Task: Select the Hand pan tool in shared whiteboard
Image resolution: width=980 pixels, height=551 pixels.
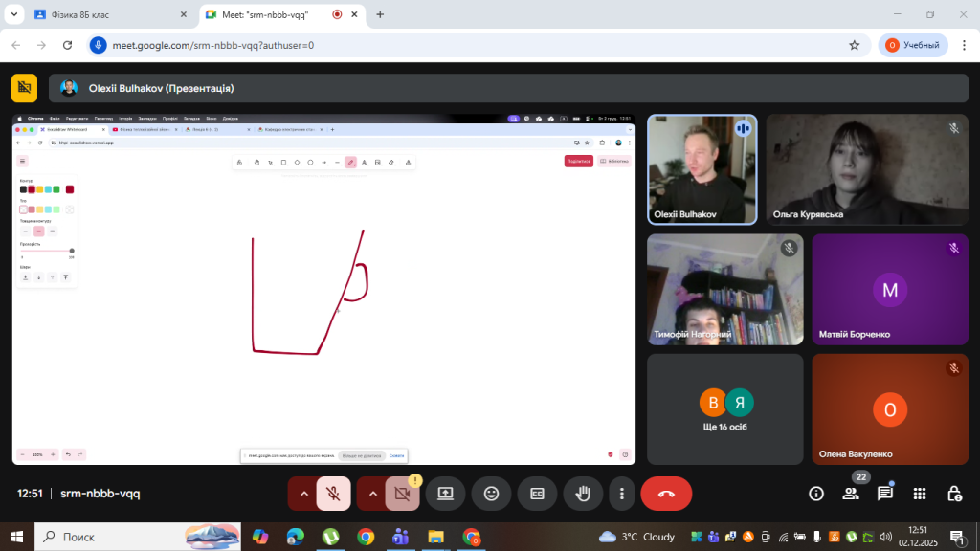Action: 256,163
